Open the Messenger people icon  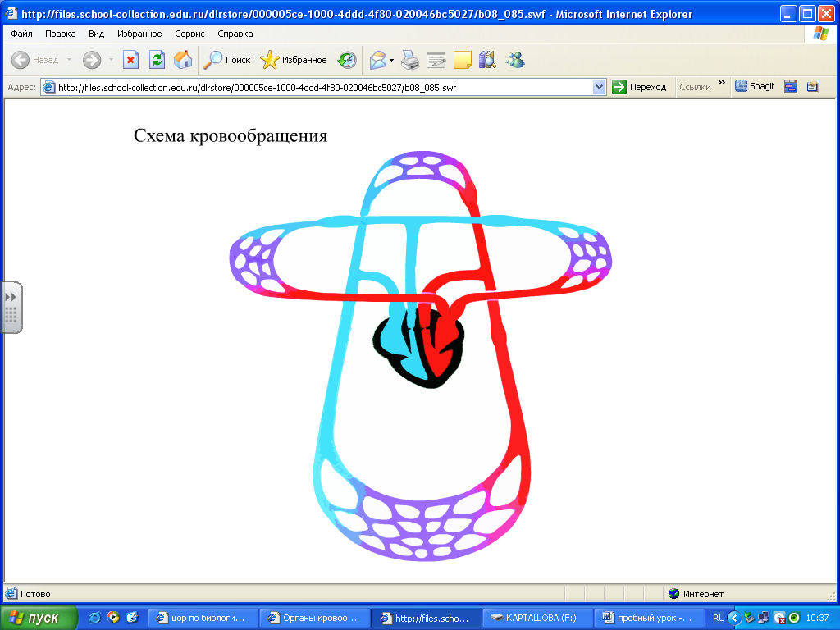tap(515, 60)
